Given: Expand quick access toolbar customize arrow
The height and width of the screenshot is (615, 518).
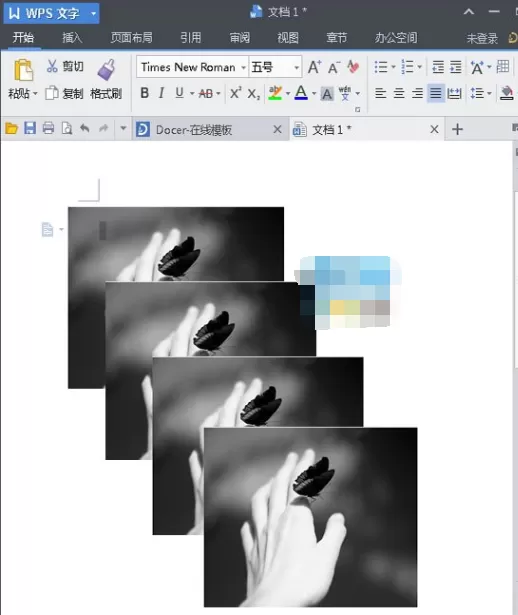Looking at the screenshot, I should [x=123, y=128].
